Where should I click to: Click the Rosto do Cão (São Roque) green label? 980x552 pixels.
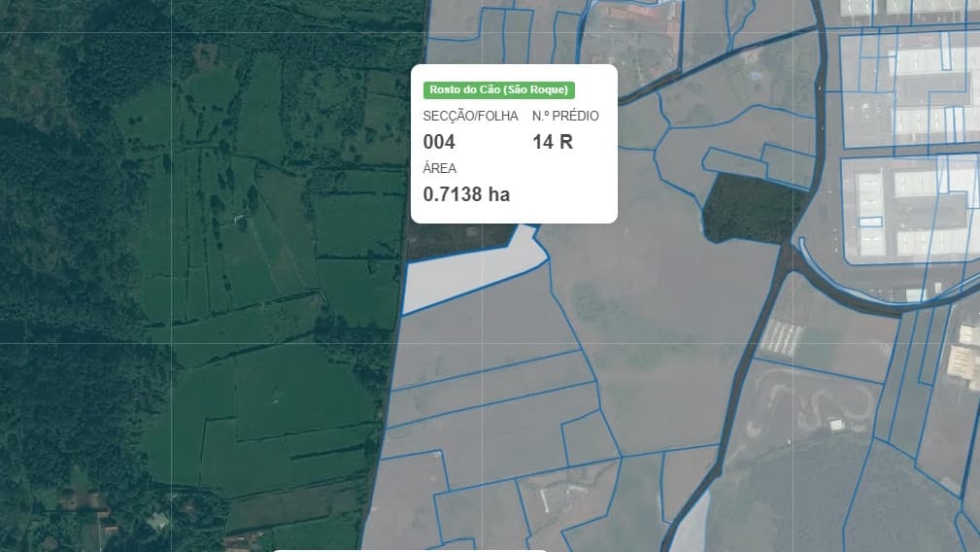499,90
